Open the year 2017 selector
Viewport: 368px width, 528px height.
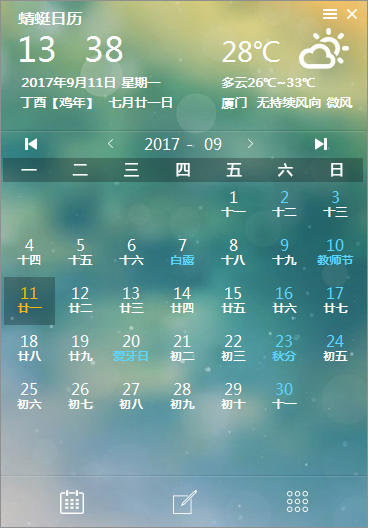click(162, 144)
